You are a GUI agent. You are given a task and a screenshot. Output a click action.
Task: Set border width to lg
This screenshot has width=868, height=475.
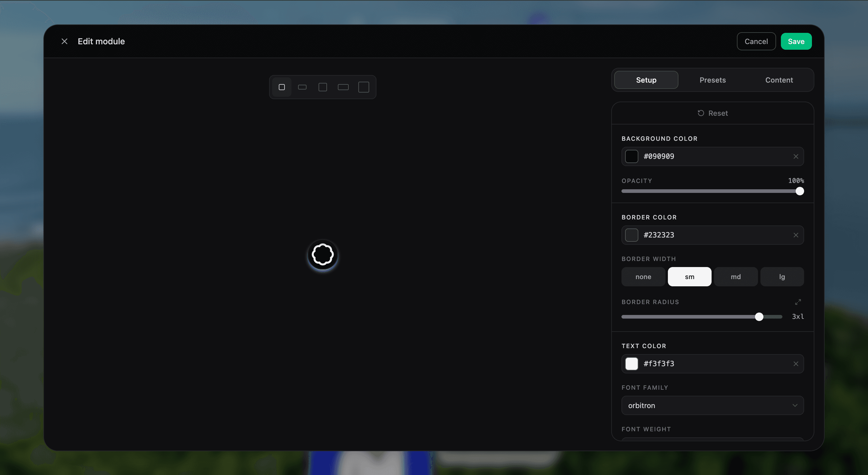tap(782, 277)
